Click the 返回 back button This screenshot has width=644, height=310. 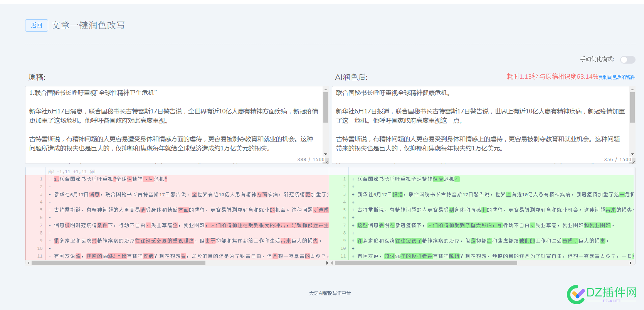pos(37,25)
